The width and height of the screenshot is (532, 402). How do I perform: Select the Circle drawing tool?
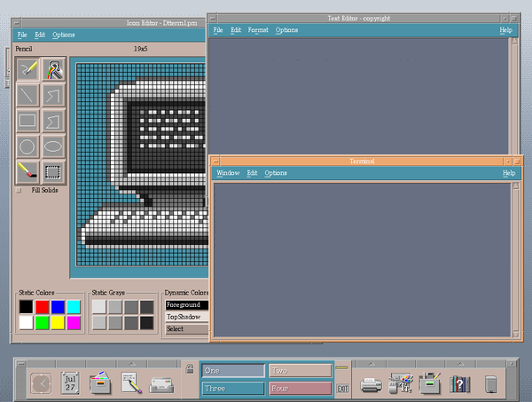(28, 146)
